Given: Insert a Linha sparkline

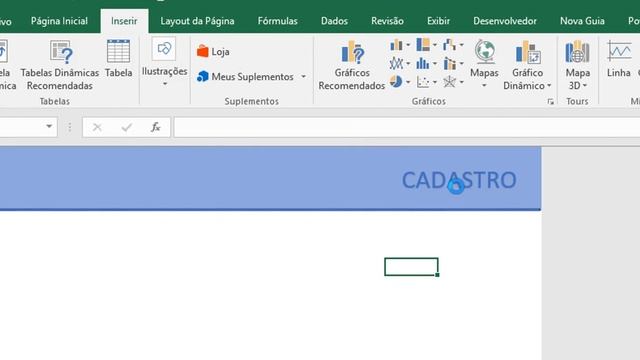Looking at the screenshot, I should [619, 59].
